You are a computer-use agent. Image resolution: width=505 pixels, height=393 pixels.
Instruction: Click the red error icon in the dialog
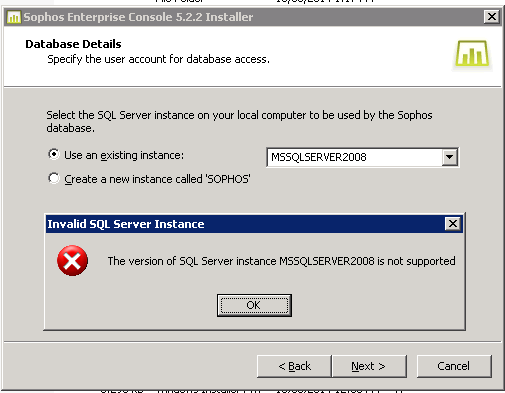point(72,261)
